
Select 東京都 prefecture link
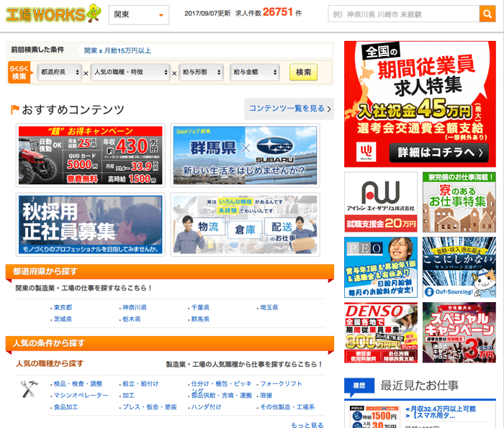pos(63,308)
